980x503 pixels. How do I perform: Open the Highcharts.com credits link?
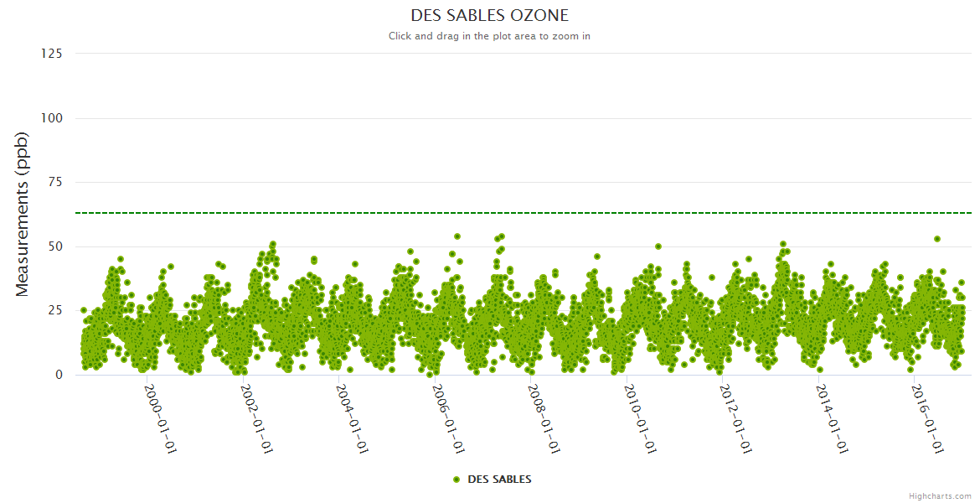[940, 496]
